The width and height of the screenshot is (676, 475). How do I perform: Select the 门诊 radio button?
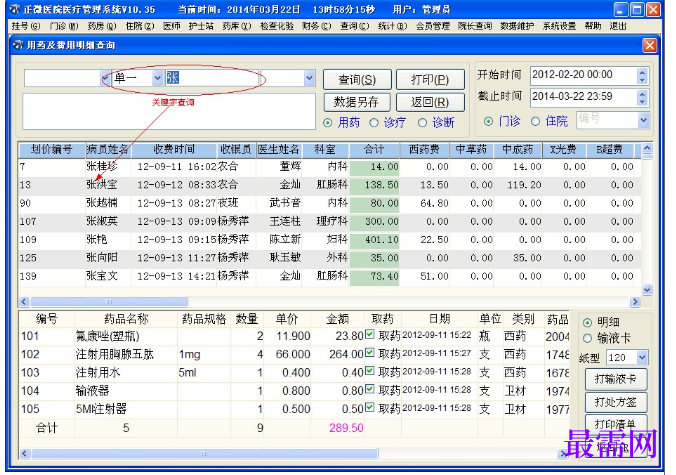(x=488, y=122)
